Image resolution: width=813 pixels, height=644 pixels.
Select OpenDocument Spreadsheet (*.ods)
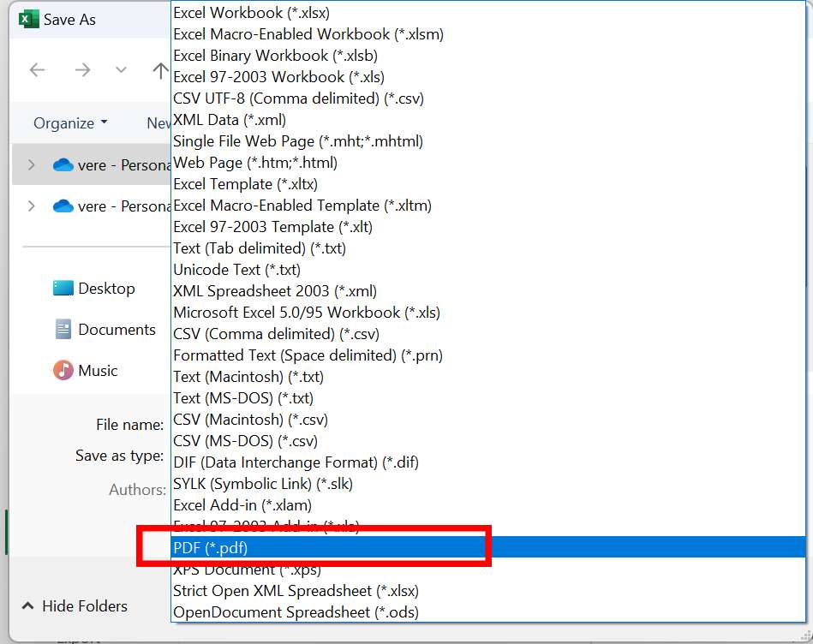pos(488,611)
